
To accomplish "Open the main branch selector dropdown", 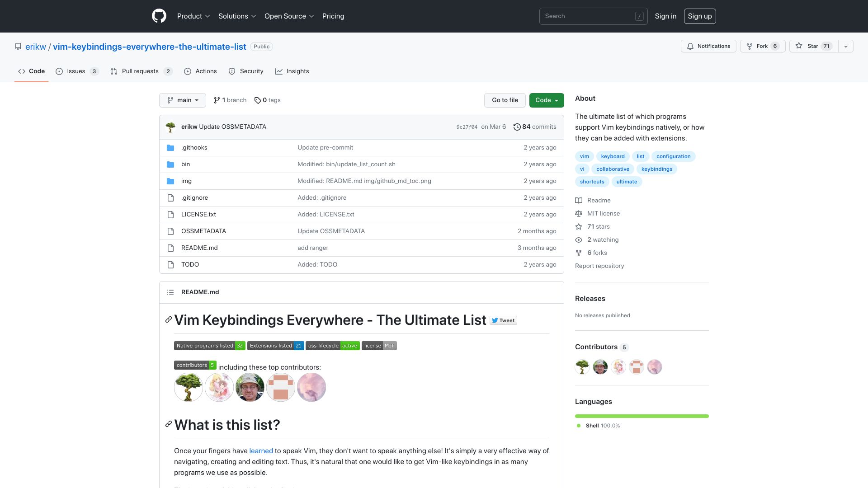I will pyautogui.click(x=183, y=100).
